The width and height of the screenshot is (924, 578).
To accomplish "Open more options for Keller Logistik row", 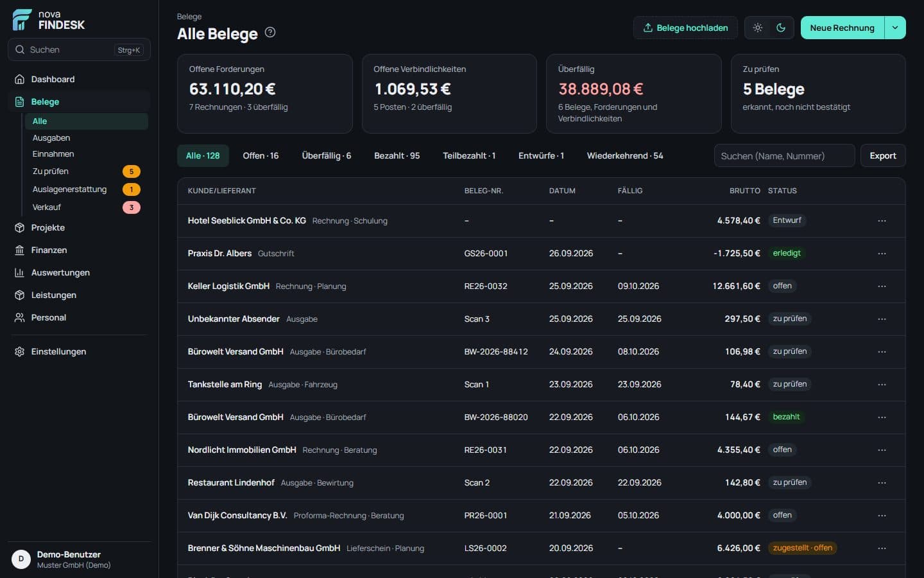I will 882,286.
